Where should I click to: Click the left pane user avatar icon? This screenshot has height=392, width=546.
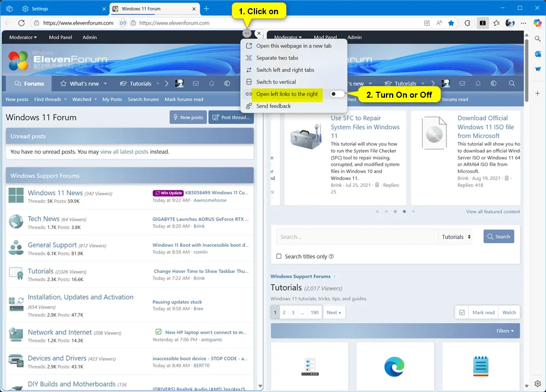(179, 84)
